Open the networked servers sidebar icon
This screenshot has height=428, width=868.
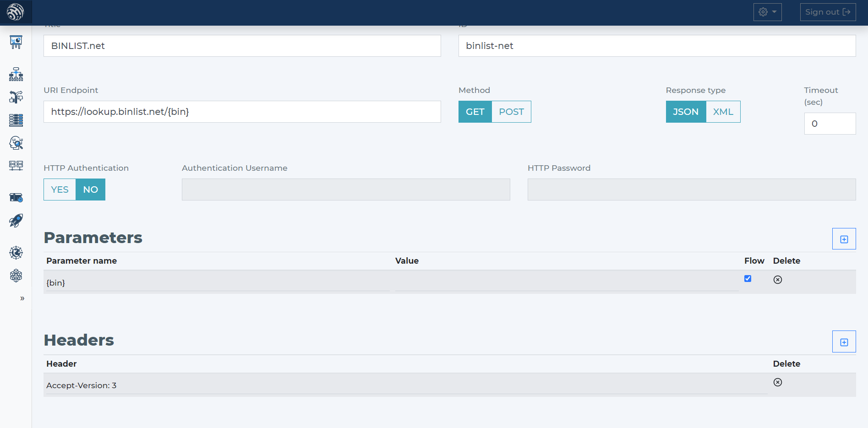point(16,165)
